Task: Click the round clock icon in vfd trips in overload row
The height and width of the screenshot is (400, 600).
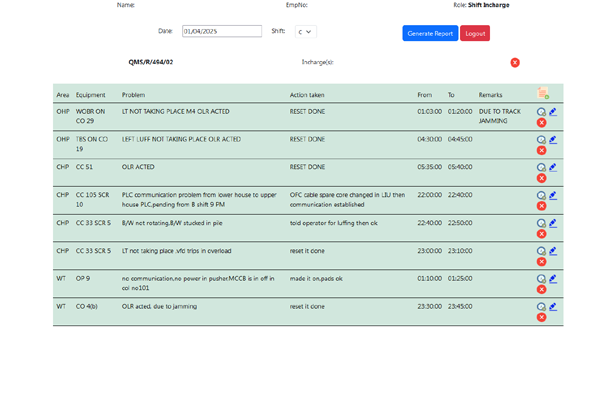Action: pos(541,251)
